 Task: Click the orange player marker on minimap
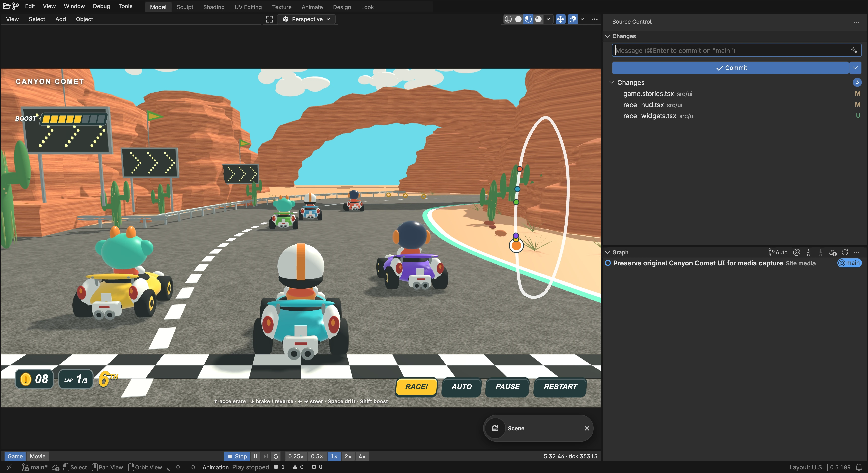516,245
